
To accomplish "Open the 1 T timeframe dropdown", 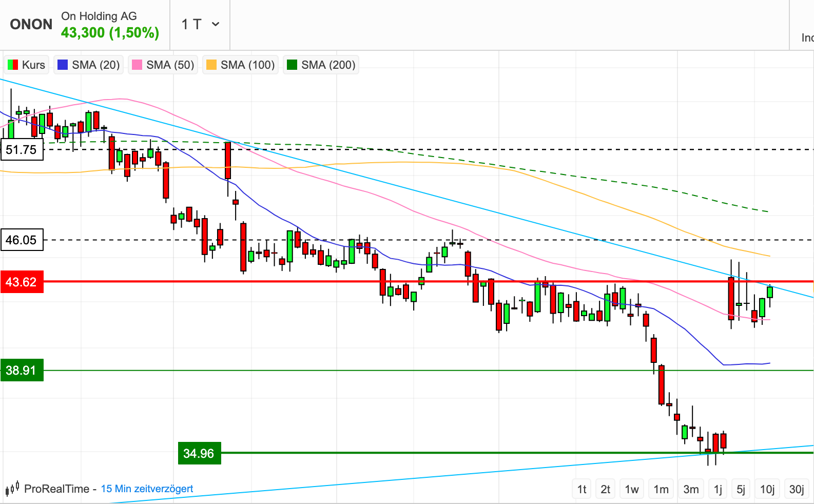I will click(x=200, y=24).
